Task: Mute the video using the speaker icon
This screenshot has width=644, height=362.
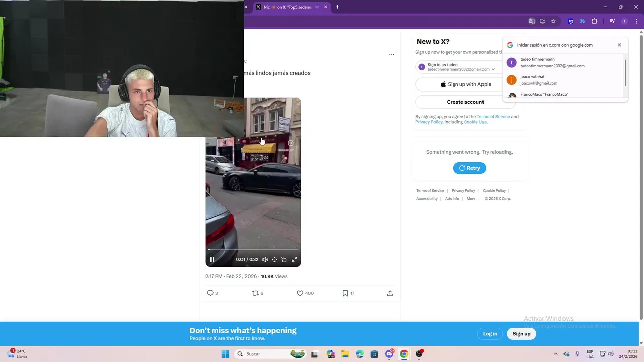Action: (x=265, y=260)
